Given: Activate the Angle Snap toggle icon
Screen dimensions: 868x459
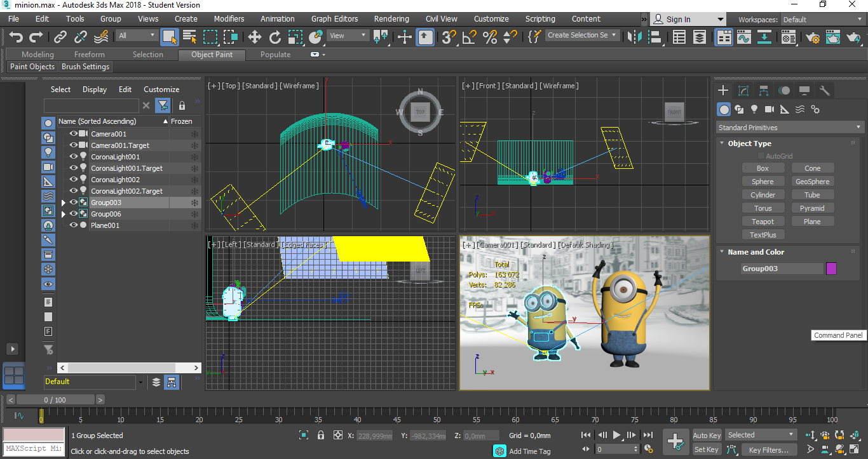Looking at the screenshot, I should (469, 37).
